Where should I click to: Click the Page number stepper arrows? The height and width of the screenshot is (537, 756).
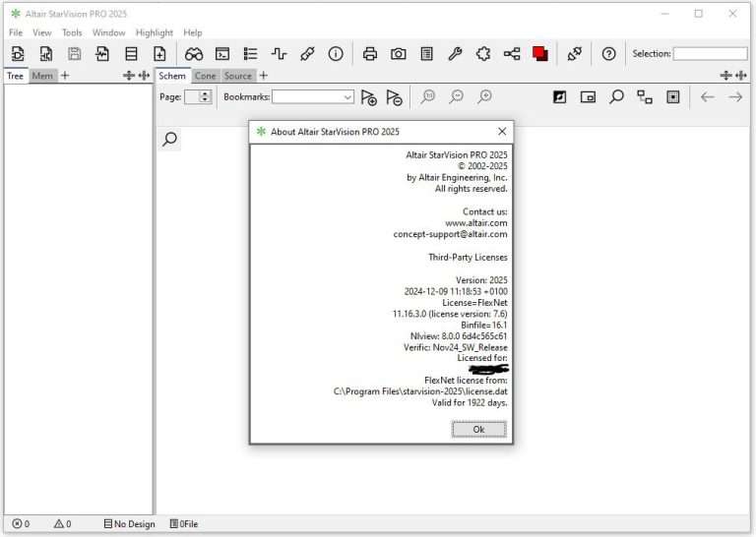point(205,96)
